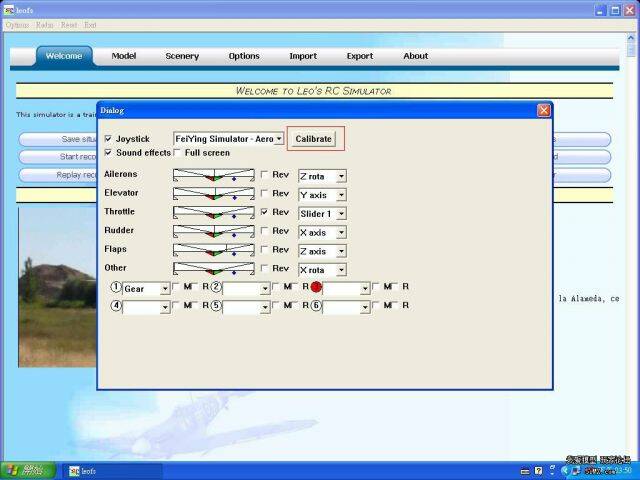Click the taskbar clock

pos(624,471)
